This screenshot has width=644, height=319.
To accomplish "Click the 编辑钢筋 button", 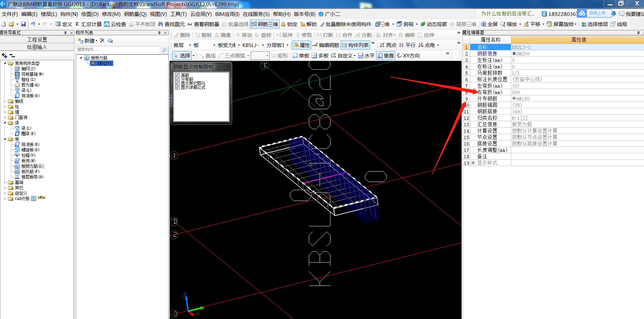I will [x=326, y=45].
